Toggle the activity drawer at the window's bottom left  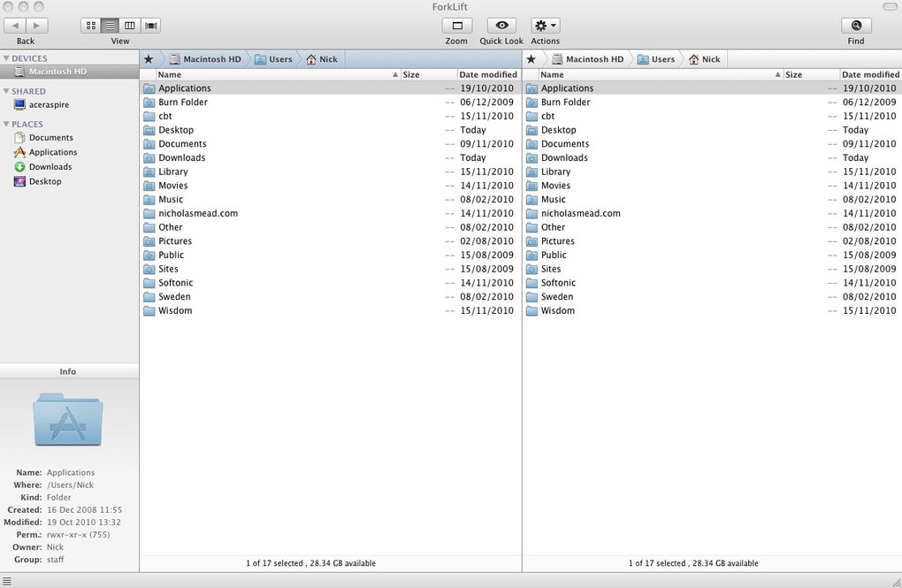point(6,582)
